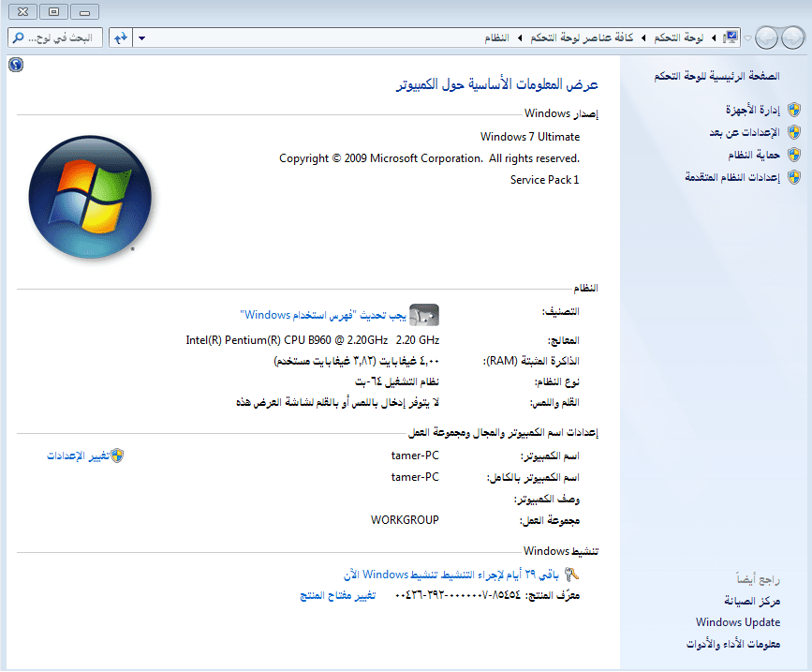The height and width of the screenshot is (672, 812).
Task: Click the Control Panel icon in address bar
Action: [731, 37]
